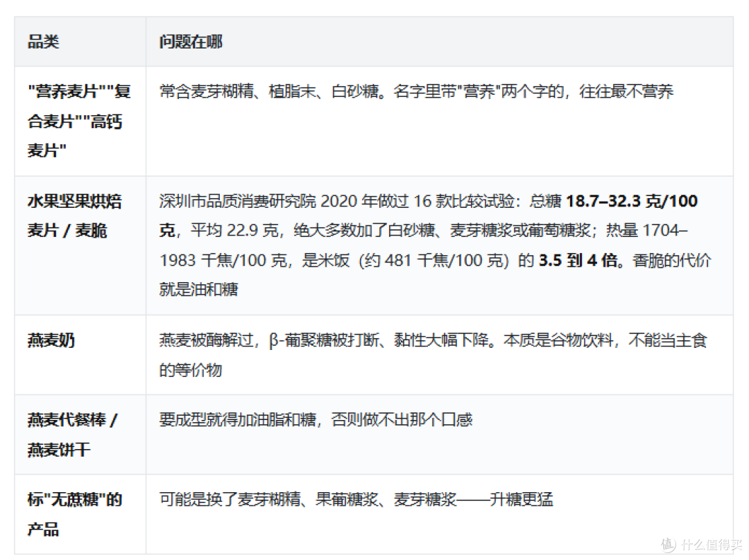Click the 要成型就得加油脂和糖 description
Screen dimensions: 749x560
pyautogui.click(x=316, y=419)
